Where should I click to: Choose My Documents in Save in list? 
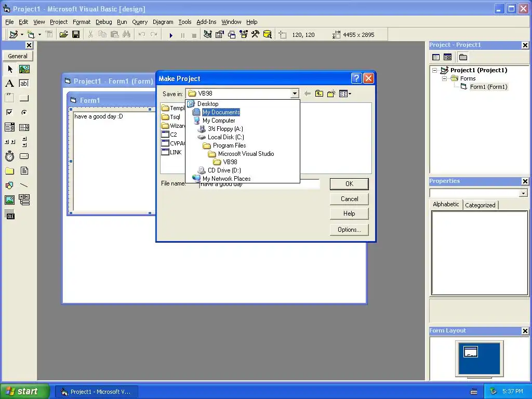(221, 112)
